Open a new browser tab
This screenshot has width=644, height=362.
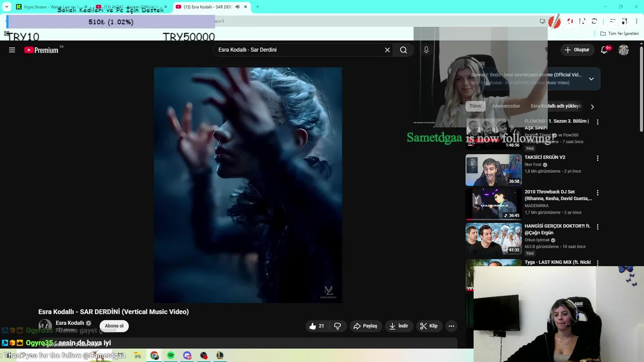tap(258, 7)
